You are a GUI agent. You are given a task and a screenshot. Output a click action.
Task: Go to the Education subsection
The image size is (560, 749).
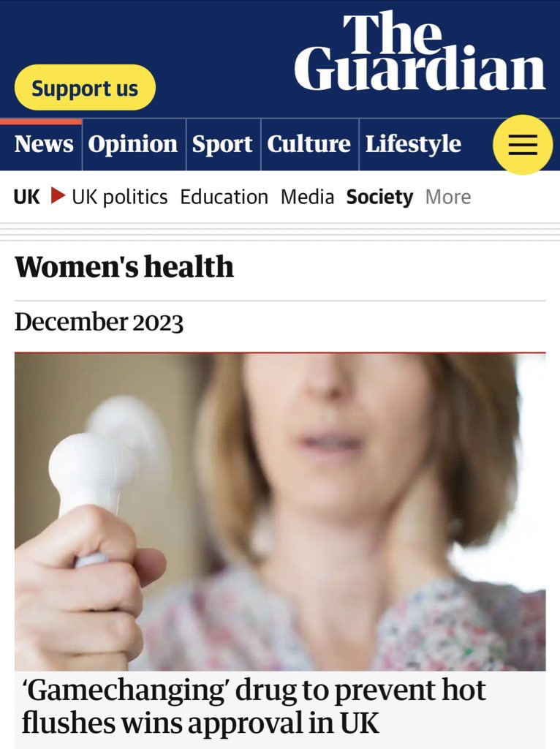click(x=224, y=197)
